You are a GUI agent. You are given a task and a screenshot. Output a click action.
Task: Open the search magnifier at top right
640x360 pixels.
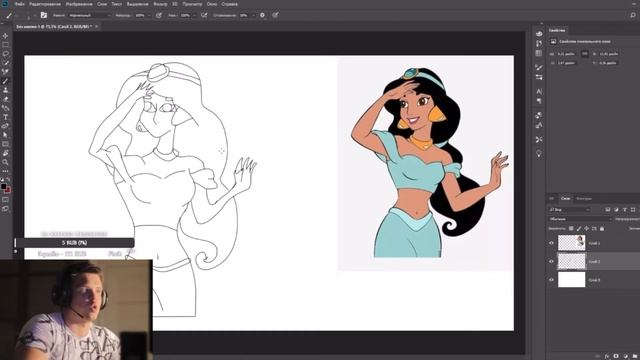[633, 15]
